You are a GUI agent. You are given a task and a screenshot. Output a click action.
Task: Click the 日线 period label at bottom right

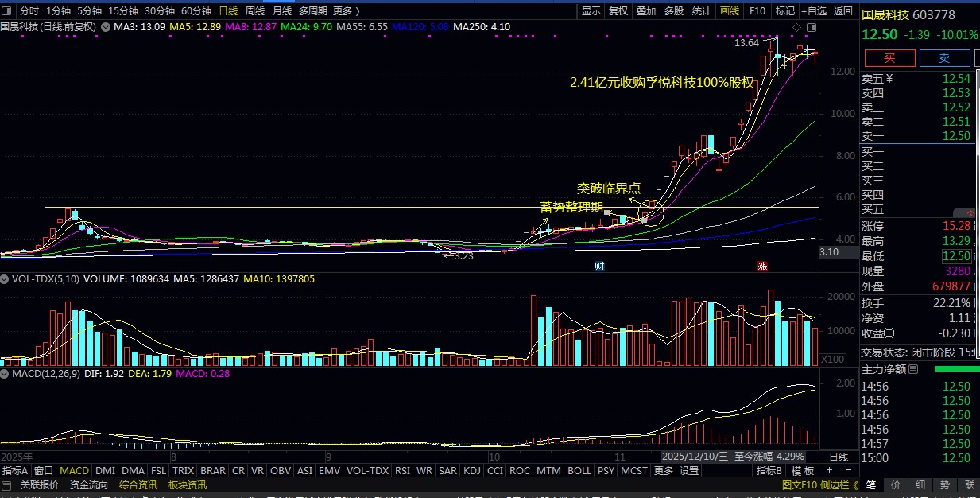pyautogui.click(x=839, y=457)
